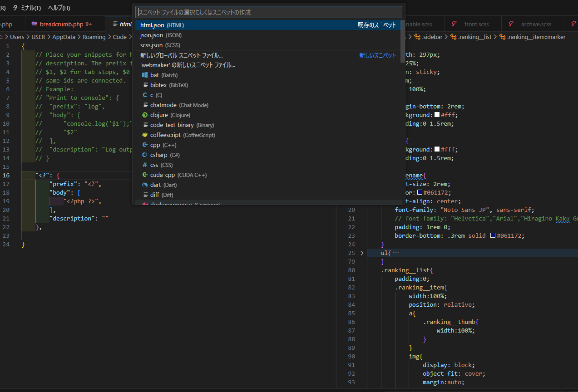The width and height of the screenshot is (578, 392).
Task: Open the __archive.scss editor tab
Action: click(x=533, y=24)
